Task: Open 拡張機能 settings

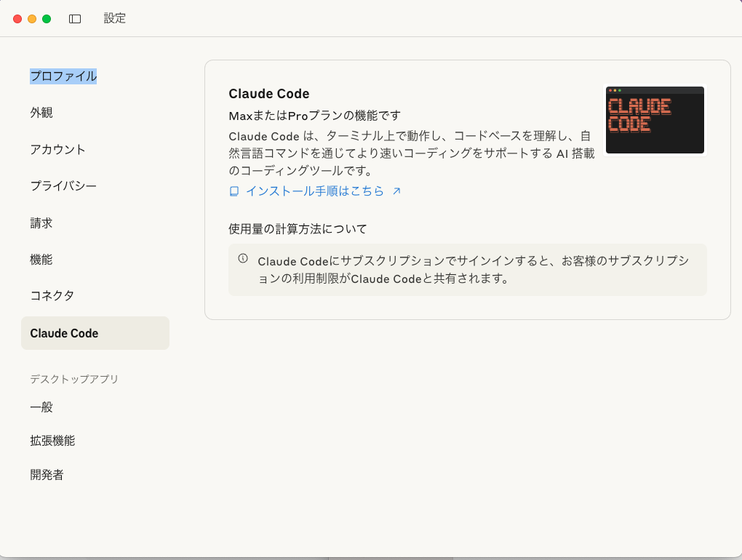Action: click(52, 440)
